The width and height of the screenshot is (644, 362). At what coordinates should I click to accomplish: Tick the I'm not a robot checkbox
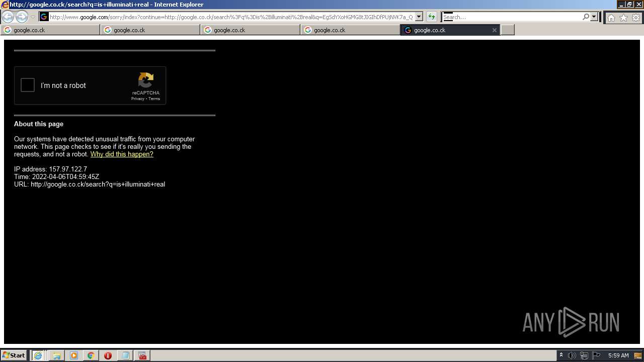pos(28,85)
